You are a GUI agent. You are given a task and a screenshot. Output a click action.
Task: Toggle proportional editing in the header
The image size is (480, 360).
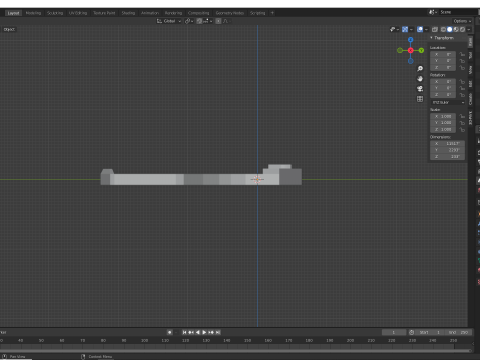(218, 21)
